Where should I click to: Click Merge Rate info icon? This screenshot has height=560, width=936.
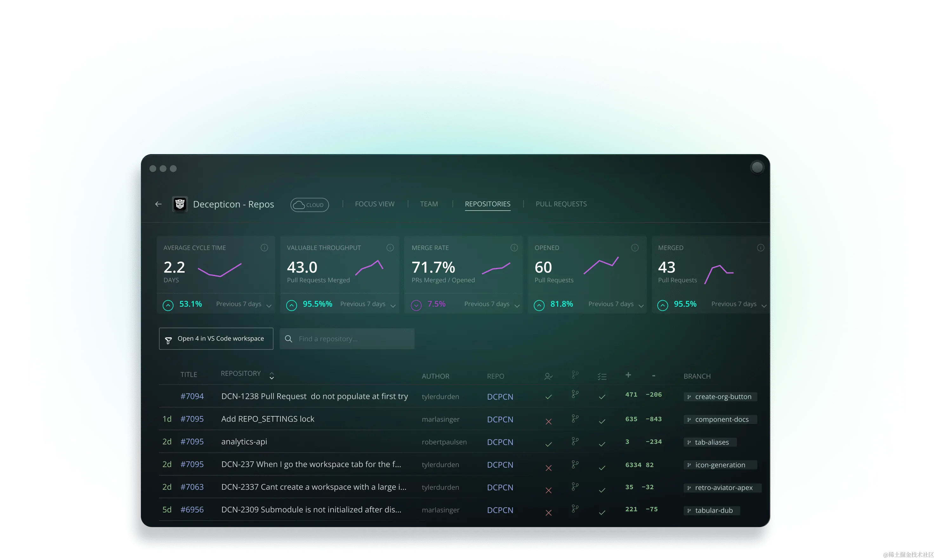(514, 248)
